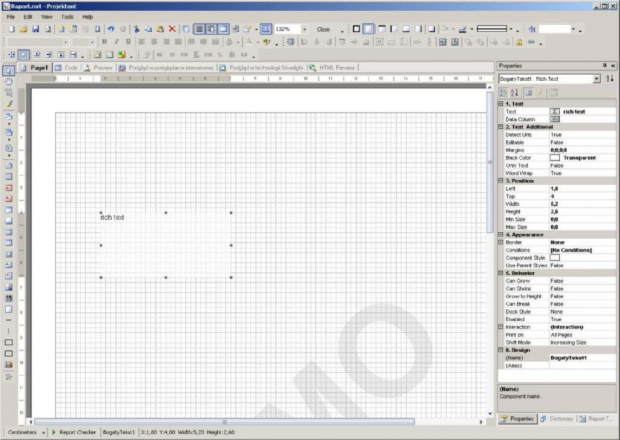Viewport: 620px width, 440px height.
Task: Toggle the right border button
Action: pyautogui.click(x=418, y=29)
